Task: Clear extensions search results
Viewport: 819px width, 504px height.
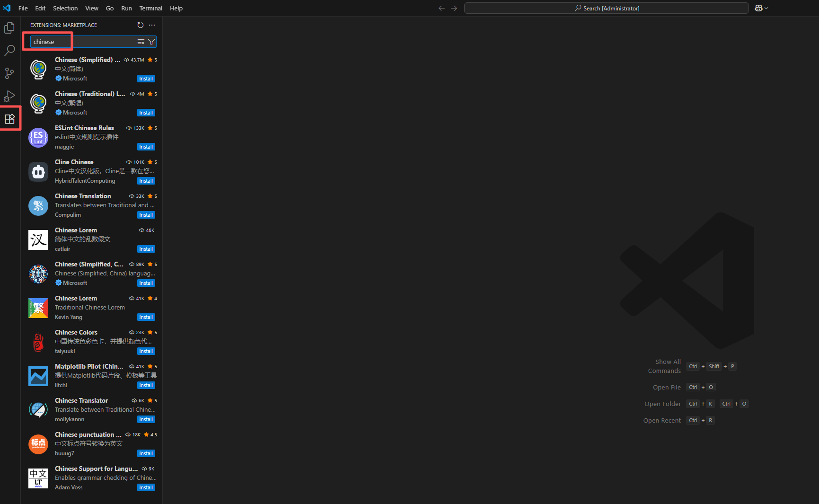Action: click(141, 42)
